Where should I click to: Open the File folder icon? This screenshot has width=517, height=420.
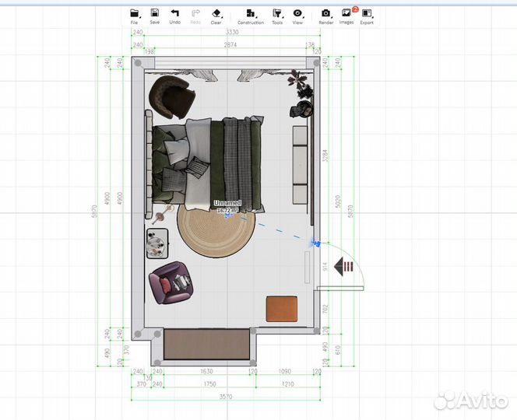(134, 13)
